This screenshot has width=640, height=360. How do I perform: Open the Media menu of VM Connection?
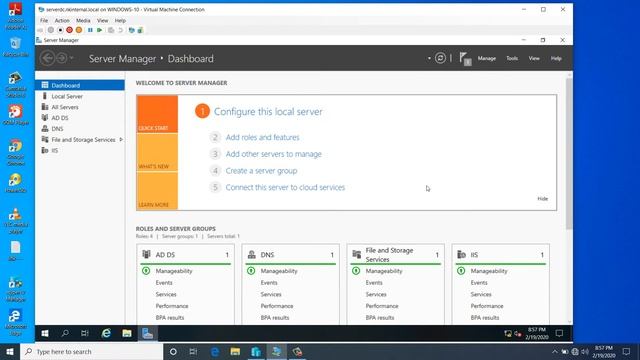click(83, 20)
